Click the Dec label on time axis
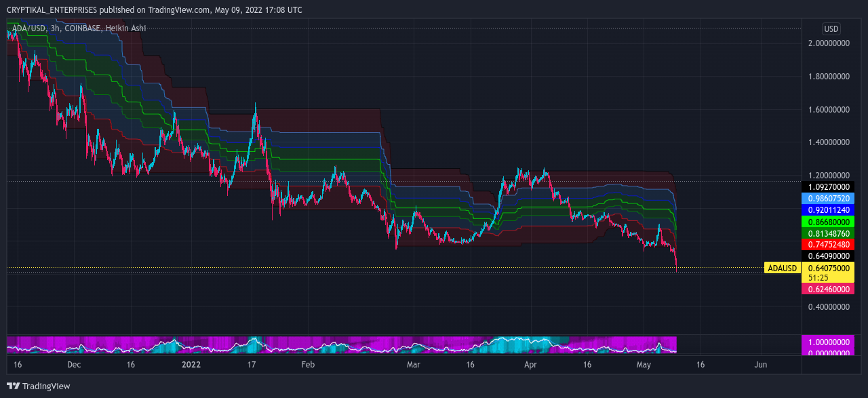The image size is (868, 398). point(75,365)
